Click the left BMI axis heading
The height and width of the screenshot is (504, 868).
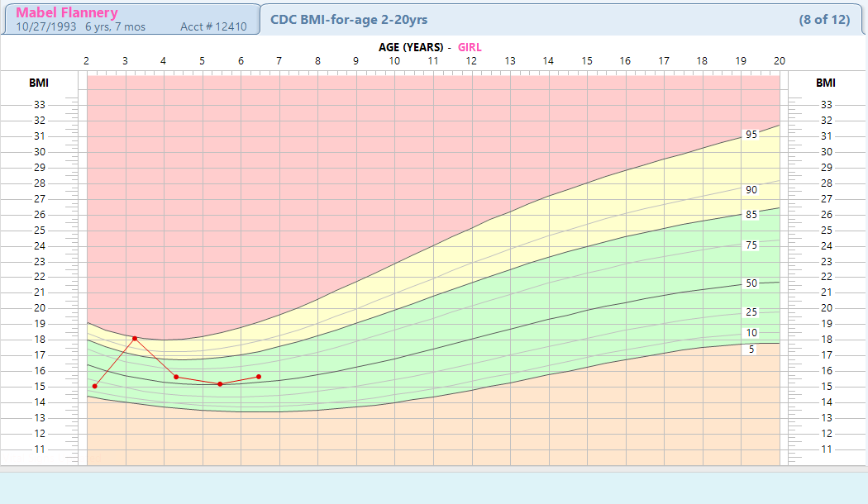coord(39,83)
